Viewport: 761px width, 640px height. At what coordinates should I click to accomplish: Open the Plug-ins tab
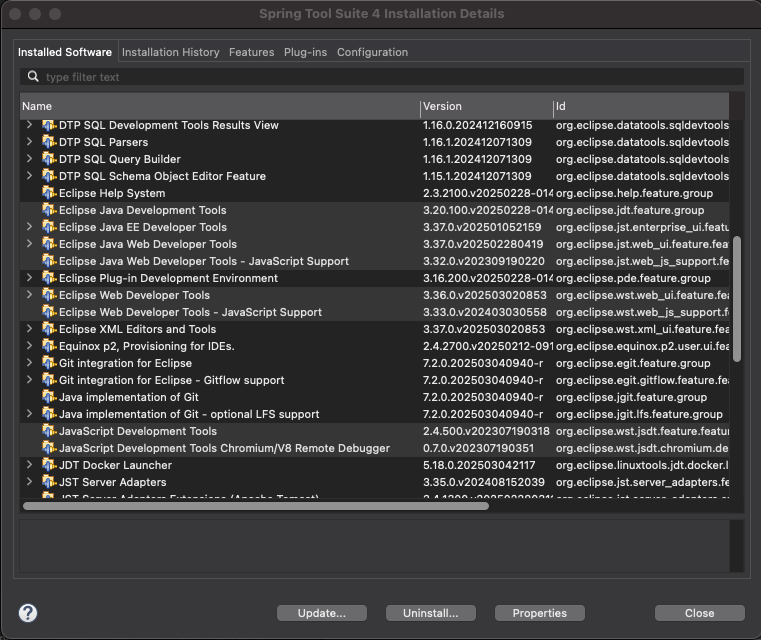tap(305, 52)
